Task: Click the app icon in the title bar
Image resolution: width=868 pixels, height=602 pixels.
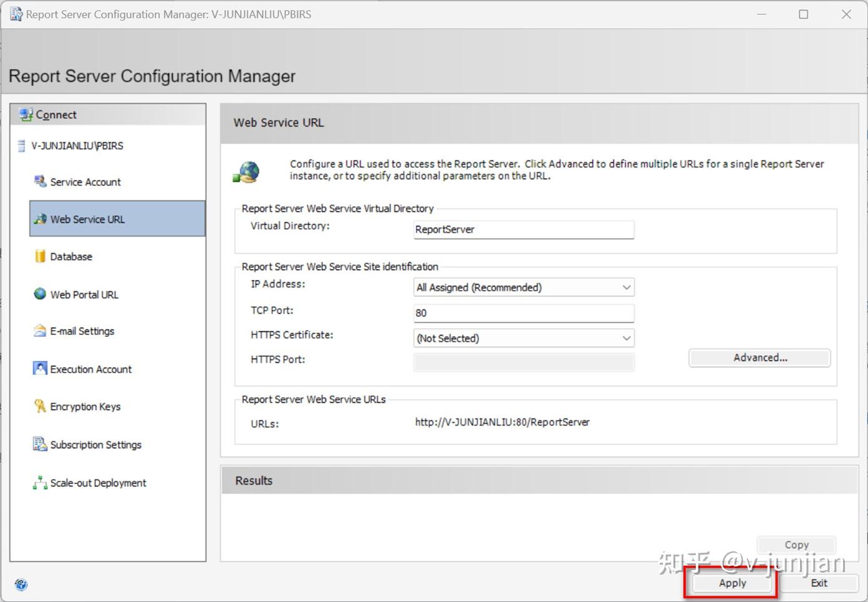Action: 16,14
